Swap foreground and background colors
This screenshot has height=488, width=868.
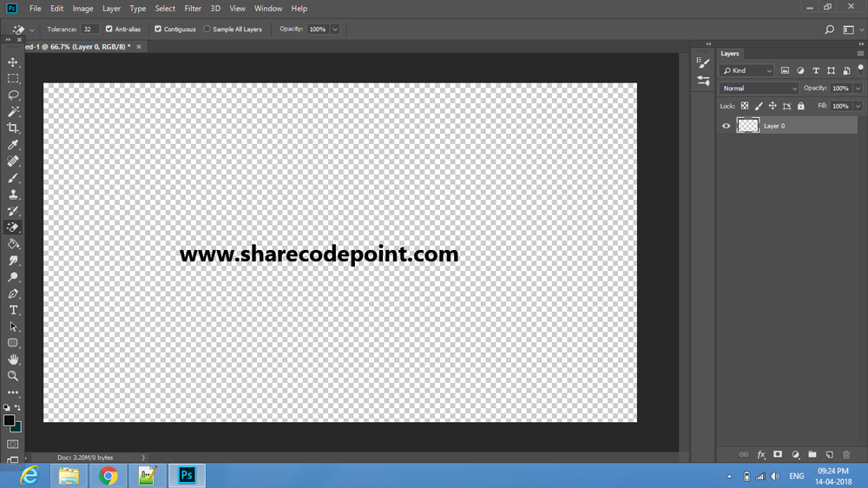[x=17, y=408]
